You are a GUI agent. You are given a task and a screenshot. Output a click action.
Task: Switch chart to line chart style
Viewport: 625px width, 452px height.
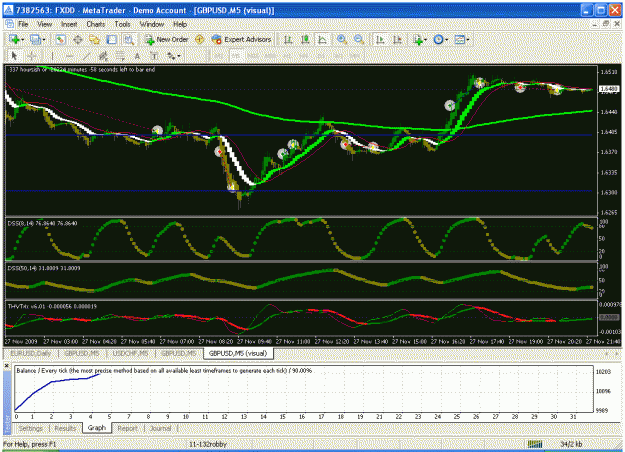pos(322,39)
